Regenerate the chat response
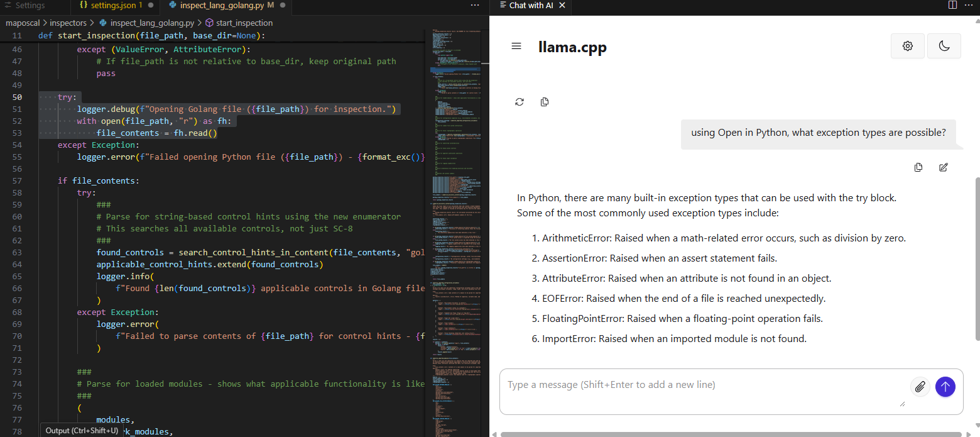The image size is (980, 437). click(x=520, y=102)
